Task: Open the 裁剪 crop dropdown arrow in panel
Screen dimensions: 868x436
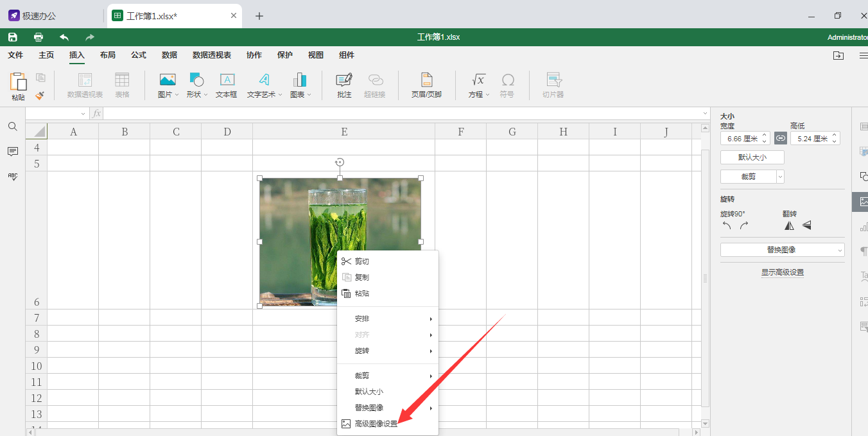Action: [x=780, y=177]
